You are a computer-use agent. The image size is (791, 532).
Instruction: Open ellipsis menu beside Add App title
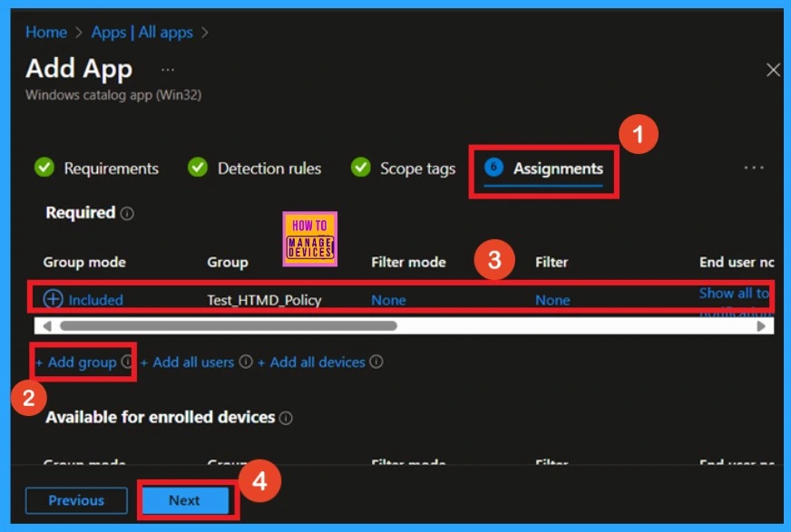pyautogui.click(x=168, y=70)
